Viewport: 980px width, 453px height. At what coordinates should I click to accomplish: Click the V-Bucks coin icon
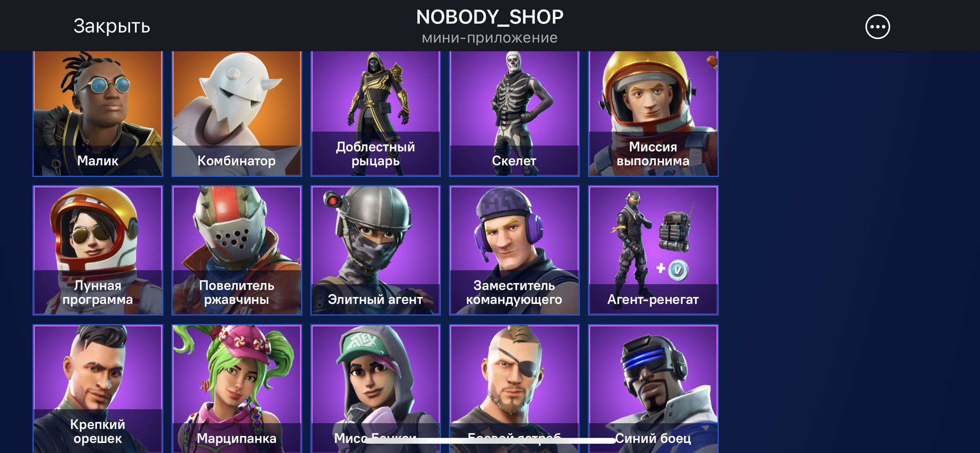(678, 270)
